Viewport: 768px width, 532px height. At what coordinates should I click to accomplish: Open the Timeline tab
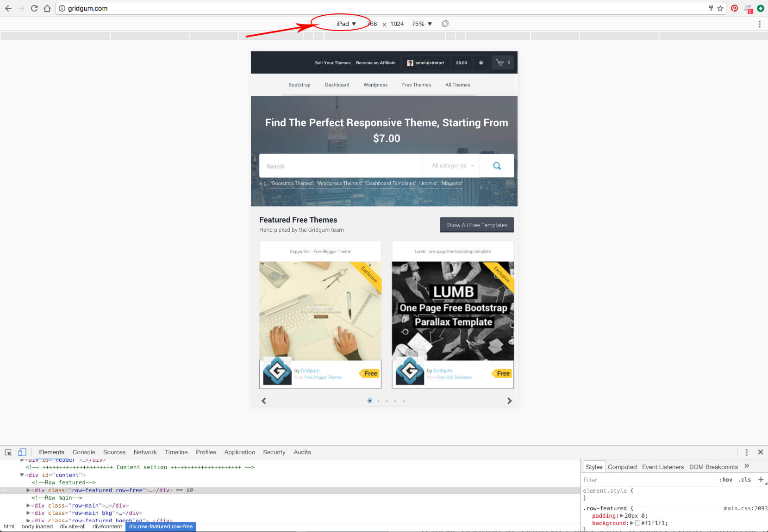click(176, 452)
